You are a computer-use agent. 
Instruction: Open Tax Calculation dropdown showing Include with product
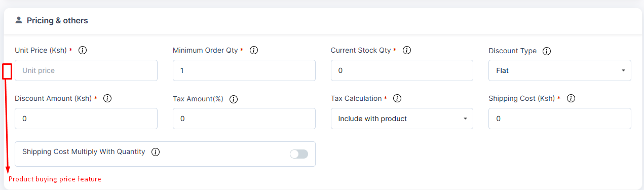click(402, 119)
